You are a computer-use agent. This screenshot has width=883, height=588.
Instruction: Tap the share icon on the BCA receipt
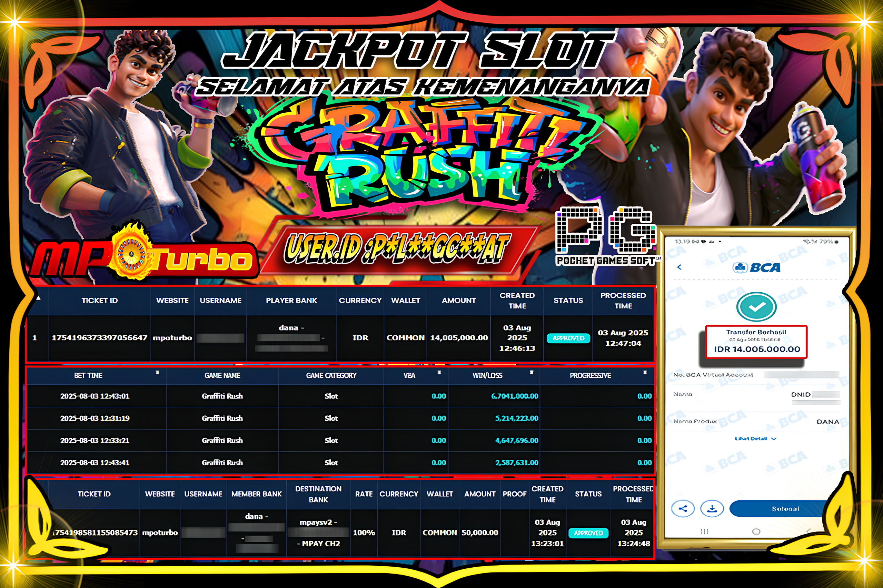tap(684, 508)
